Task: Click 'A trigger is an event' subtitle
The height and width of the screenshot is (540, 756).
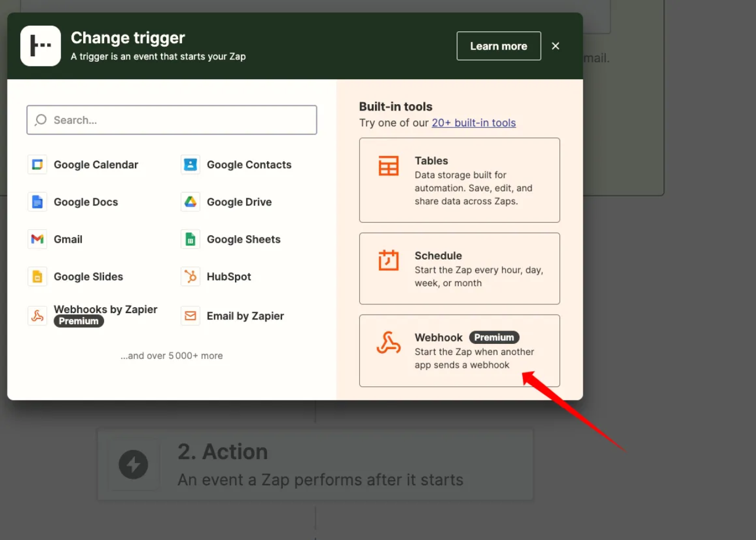Action: tap(158, 56)
